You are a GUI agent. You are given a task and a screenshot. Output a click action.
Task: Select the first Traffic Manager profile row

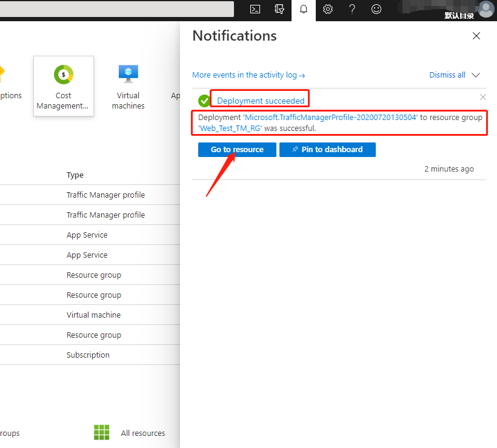90,195
